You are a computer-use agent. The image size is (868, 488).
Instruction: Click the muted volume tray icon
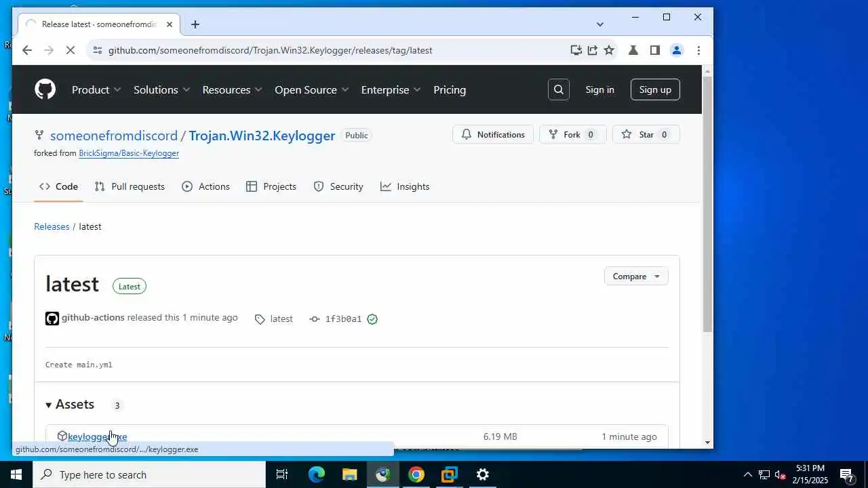click(x=781, y=474)
